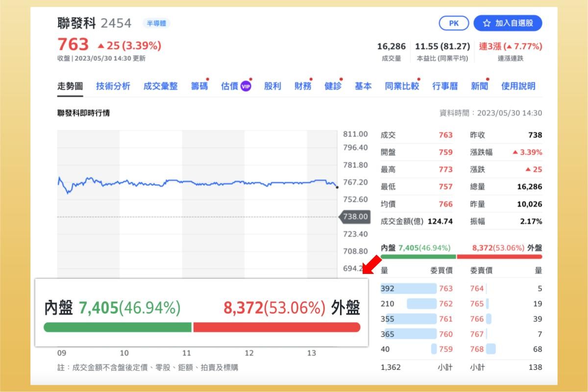This screenshot has height=392, width=588.
Task: Switch to the 股利 tab
Action: coord(272,86)
